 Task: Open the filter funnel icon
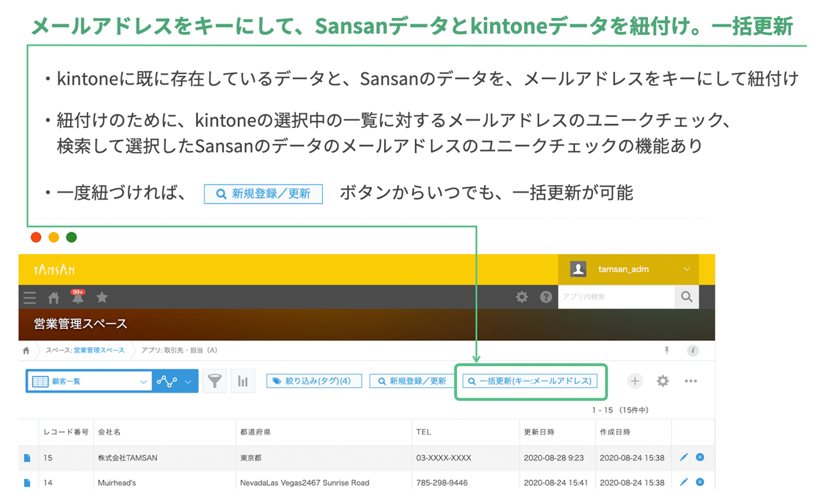215,381
